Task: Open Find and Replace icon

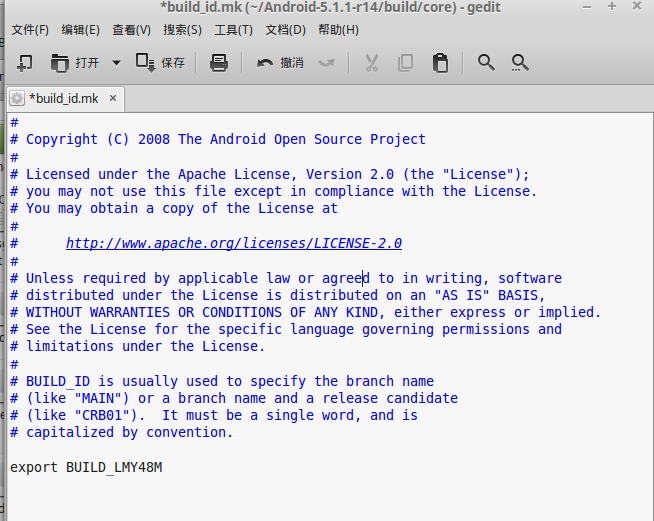Action: 520,63
